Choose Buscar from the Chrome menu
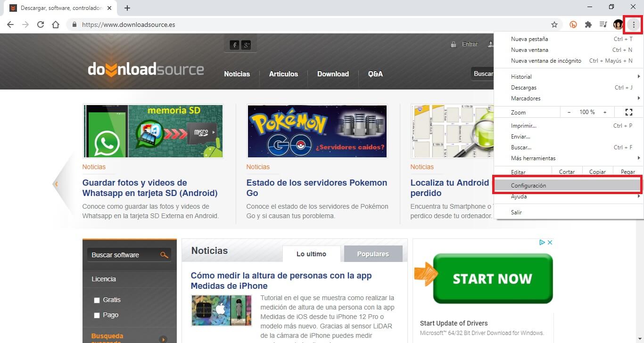 [x=569, y=147]
